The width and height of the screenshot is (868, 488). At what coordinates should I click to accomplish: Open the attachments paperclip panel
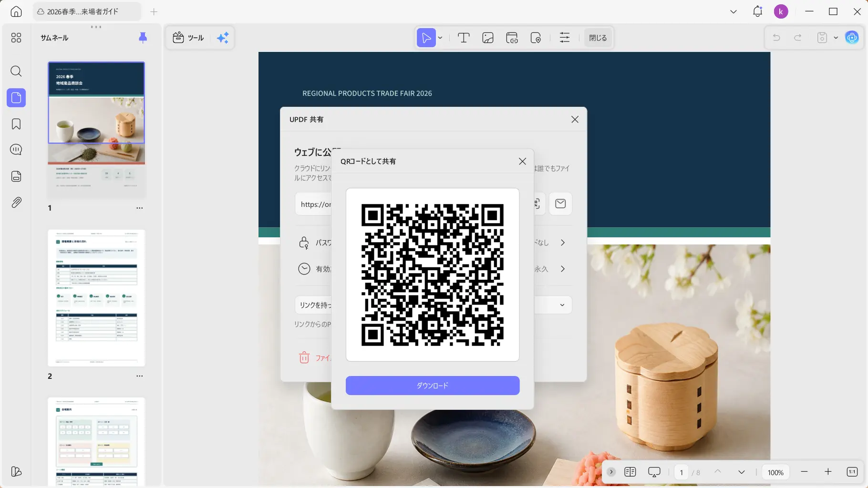pyautogui.click(x=16, y=203)
